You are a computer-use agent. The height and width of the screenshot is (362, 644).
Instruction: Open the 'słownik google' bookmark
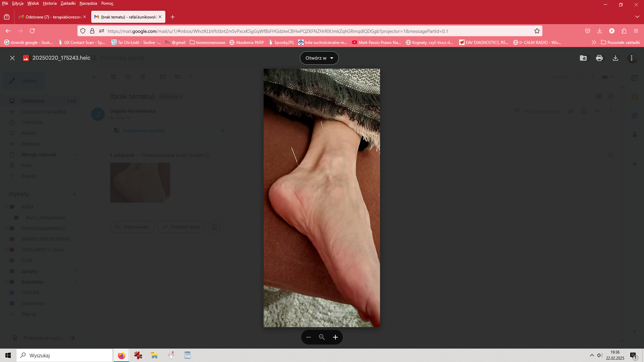(29, 43)
